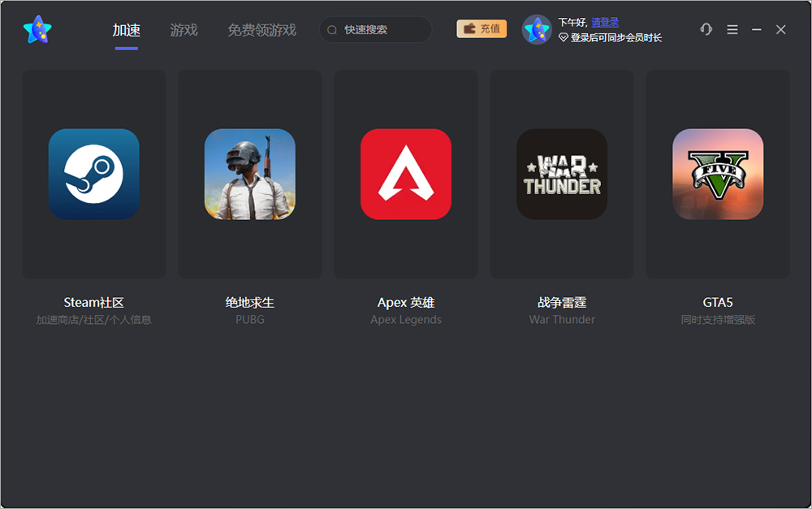
Task: Click the 下午好 greeting text
Action: (x=572, y=22)
